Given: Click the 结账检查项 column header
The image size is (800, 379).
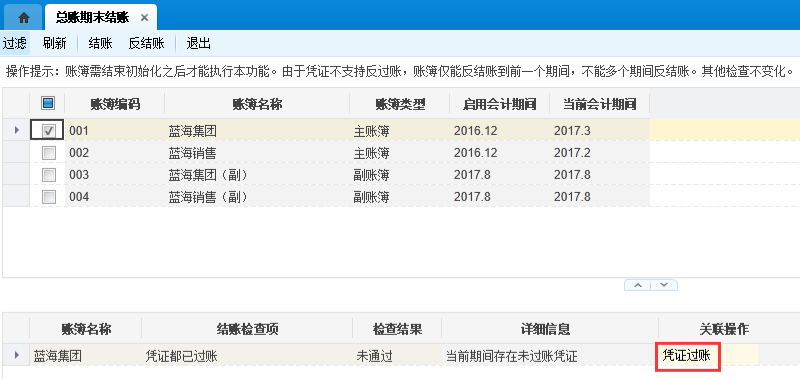Looking at the screenshot, I should click(x=247, y=329).
